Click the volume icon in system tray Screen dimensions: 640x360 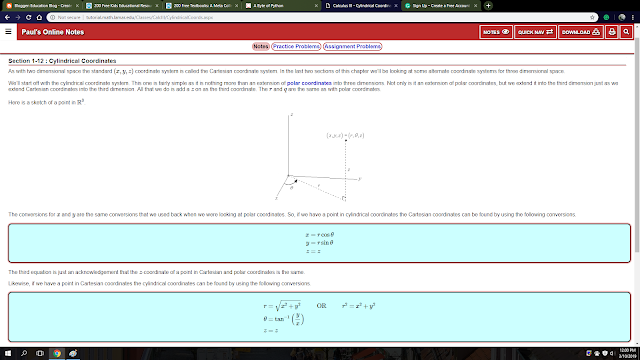pos(612,353)
